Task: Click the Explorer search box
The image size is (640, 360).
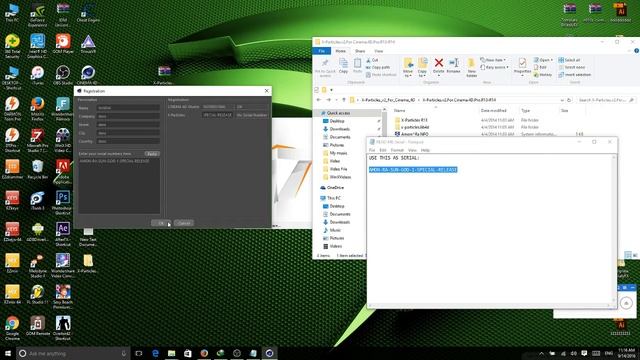Action: [x=606, y=100]
